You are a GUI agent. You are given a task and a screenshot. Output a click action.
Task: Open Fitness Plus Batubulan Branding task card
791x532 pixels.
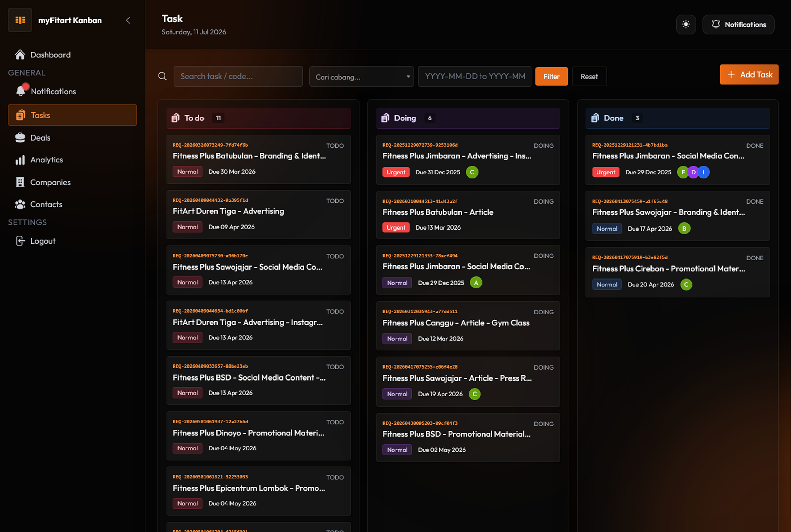(x=259, y=159)
